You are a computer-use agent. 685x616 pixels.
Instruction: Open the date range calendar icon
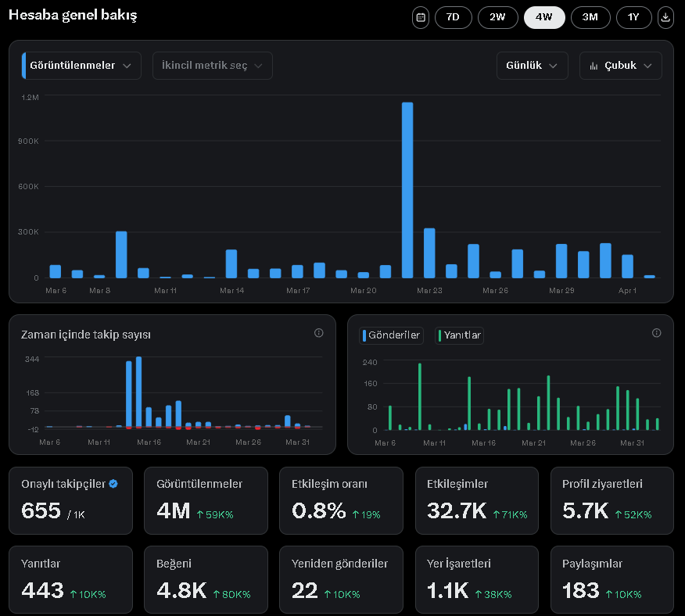click(x=420, y=17)
